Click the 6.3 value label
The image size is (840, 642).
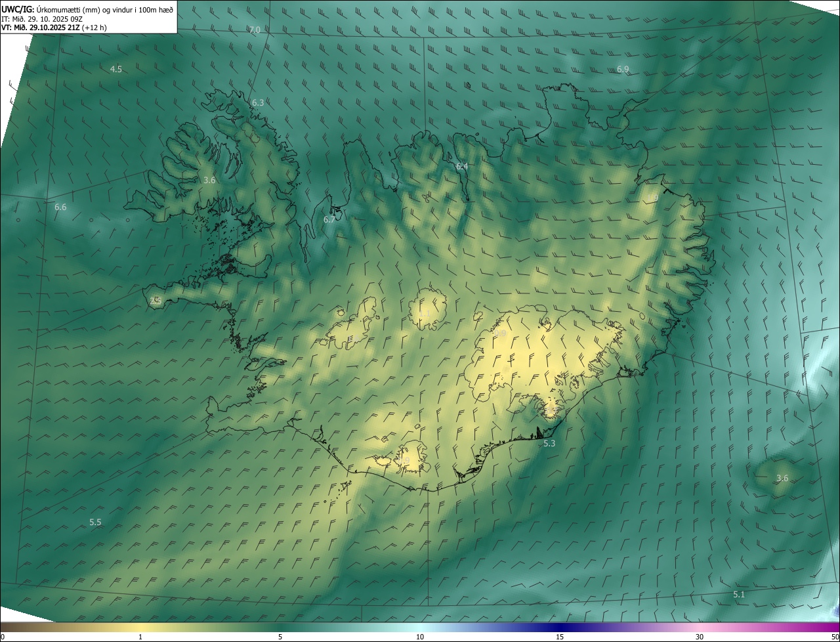(x=258, y=103)
